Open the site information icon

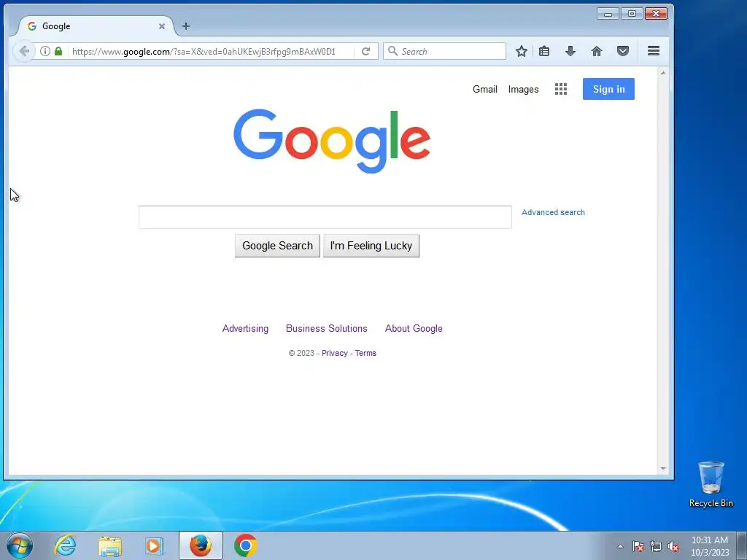click(x=44, y=51)
